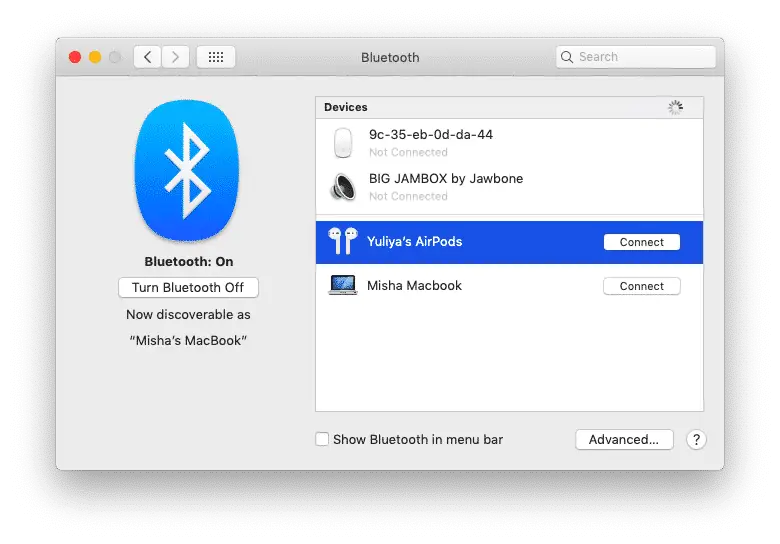Click "Misha's MacBook" discoverable name

pos(188,341)
